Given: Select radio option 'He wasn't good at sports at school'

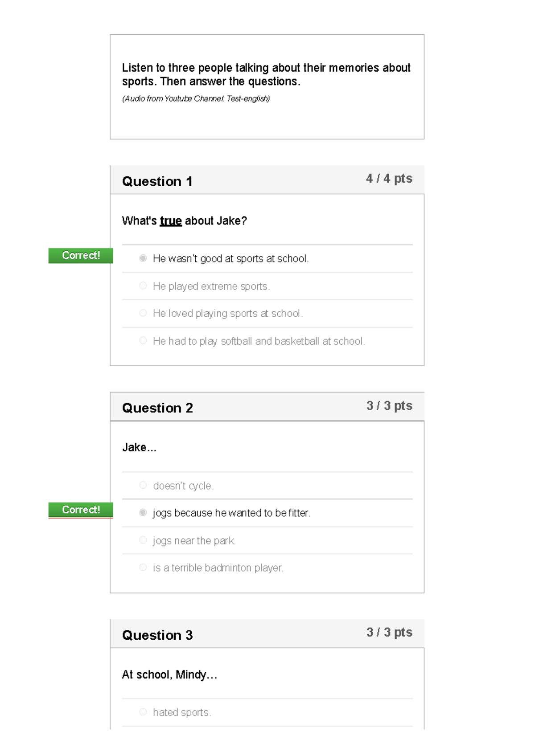Looking at the screenshot, I should point(143,257).
